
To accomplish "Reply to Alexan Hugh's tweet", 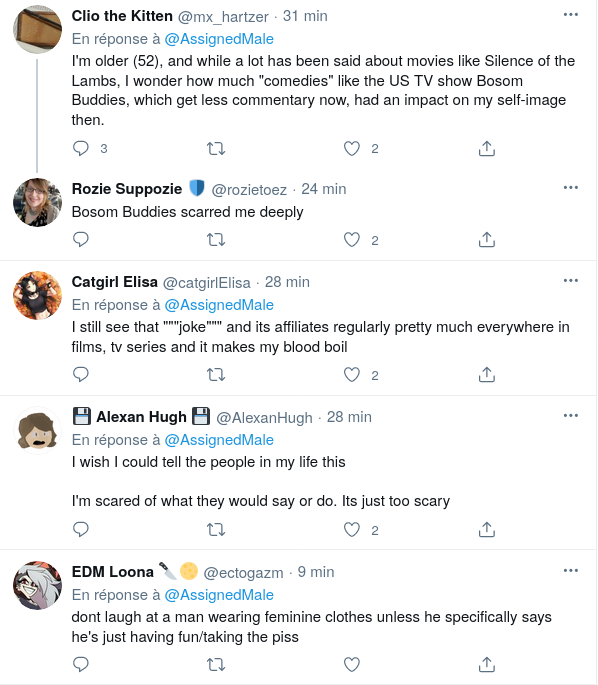I will click(x=81, y=529).
